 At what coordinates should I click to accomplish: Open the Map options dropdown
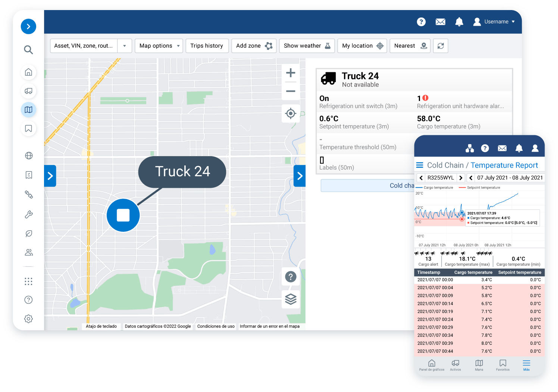(159, 45)
